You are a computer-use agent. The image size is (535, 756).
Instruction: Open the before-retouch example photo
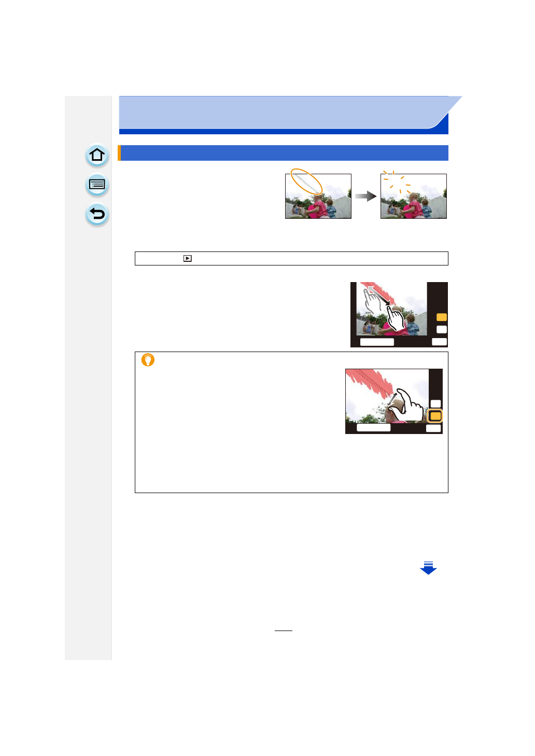point(318,196)
